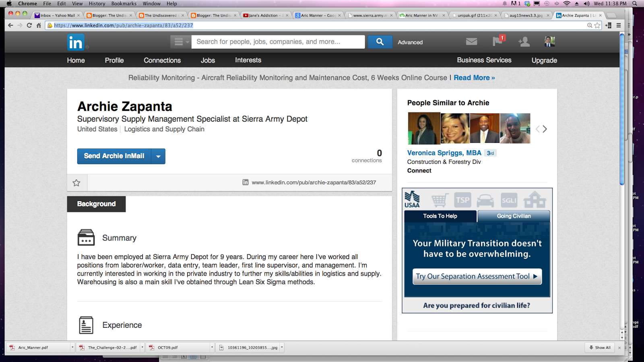Image resolution: width=644 pixels, height=362 pixels.
Task: Click the Send Archie InMail button
Action: pos(114,156)
